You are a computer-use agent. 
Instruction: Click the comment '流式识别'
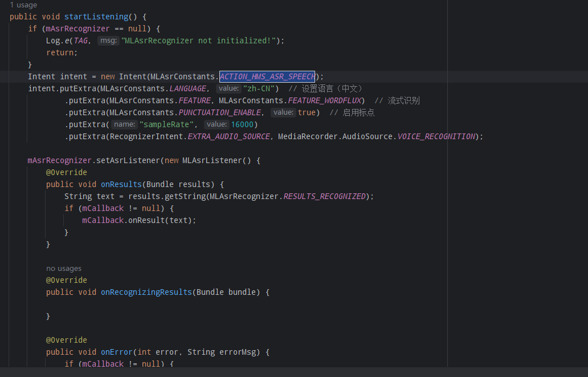[x=397, y=100]
